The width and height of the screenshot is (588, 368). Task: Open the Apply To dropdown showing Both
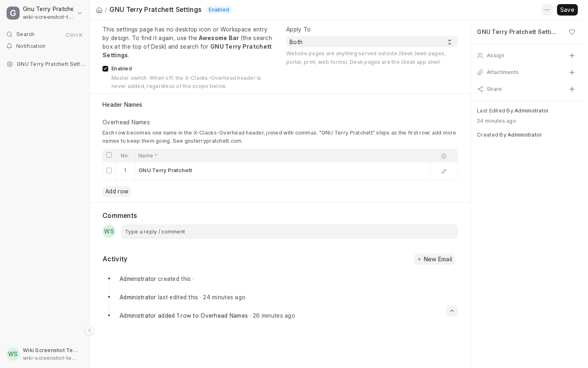372,42
